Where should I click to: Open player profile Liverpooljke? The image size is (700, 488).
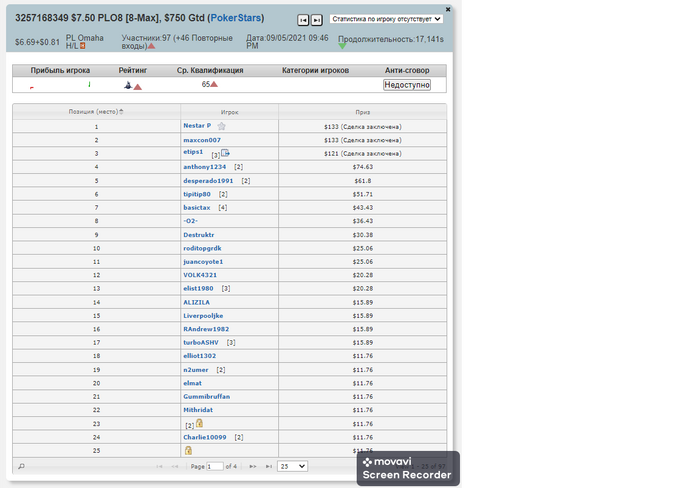[203, 315]
